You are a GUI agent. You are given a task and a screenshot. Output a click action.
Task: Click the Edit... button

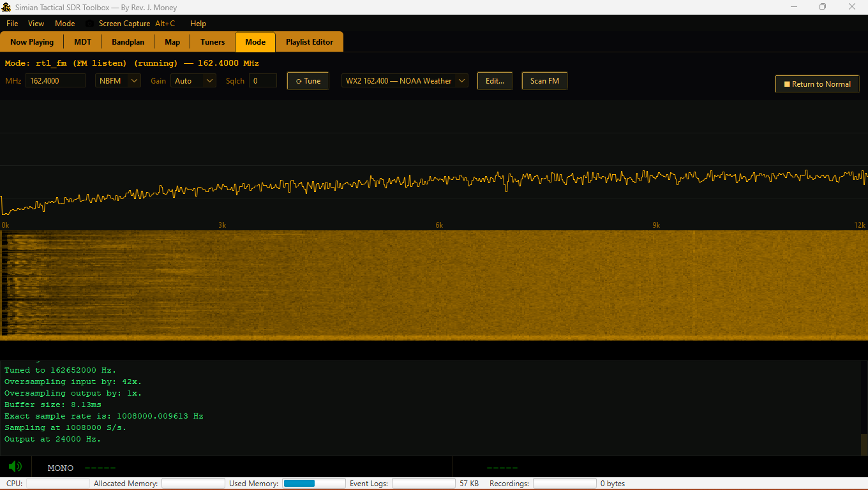click(x=495, y=81)
